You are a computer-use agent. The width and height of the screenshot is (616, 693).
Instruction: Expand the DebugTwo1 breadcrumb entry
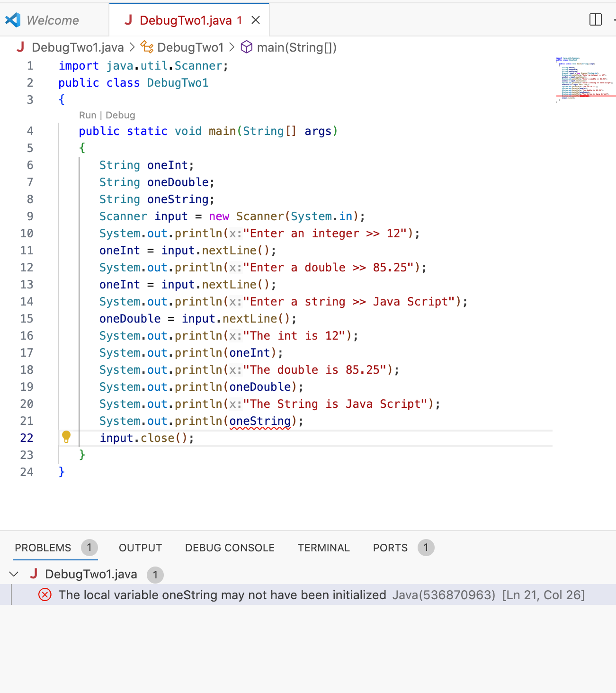(x=191, y=47)
